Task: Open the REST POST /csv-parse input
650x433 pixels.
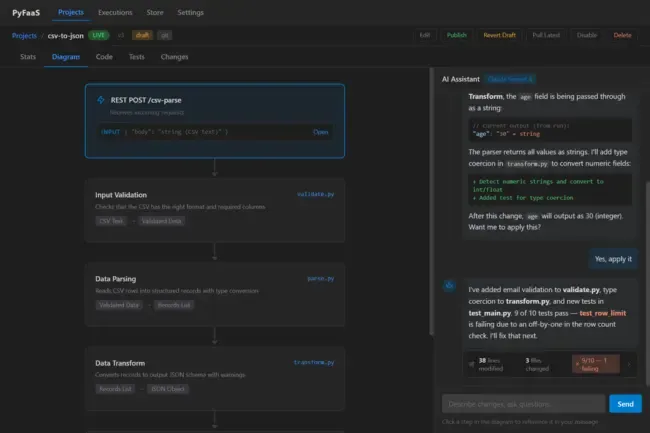Action: (320, 132)
